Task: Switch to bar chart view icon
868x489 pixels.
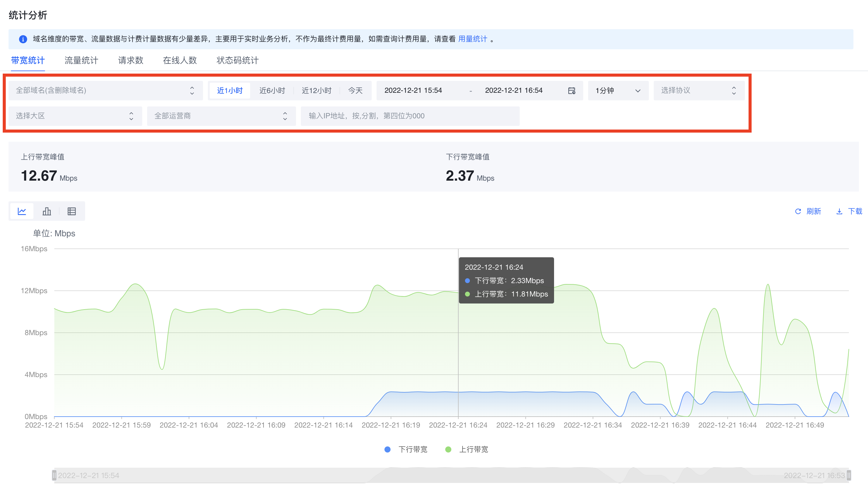Action: click(x=47, y=211)
